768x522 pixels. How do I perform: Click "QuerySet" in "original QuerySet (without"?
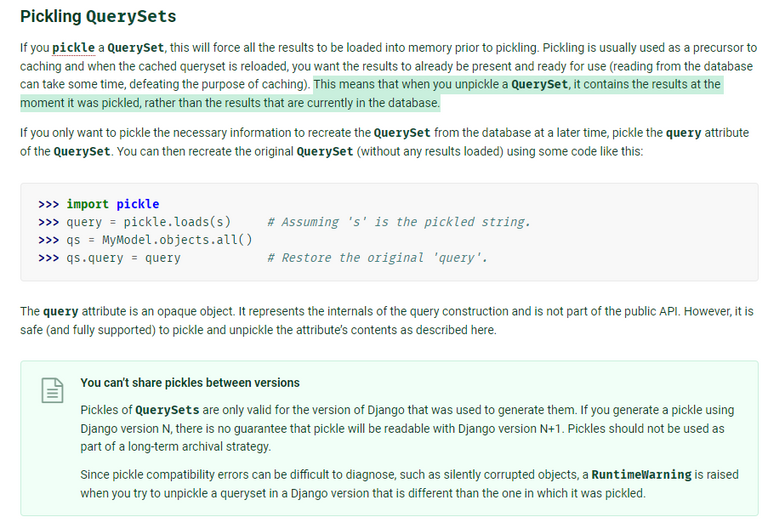[325, 151]
